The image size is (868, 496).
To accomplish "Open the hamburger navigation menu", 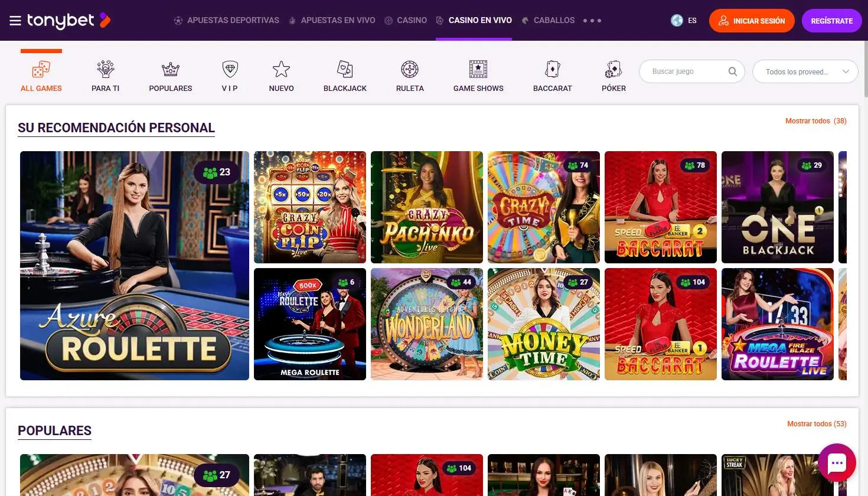I will 15,20.
